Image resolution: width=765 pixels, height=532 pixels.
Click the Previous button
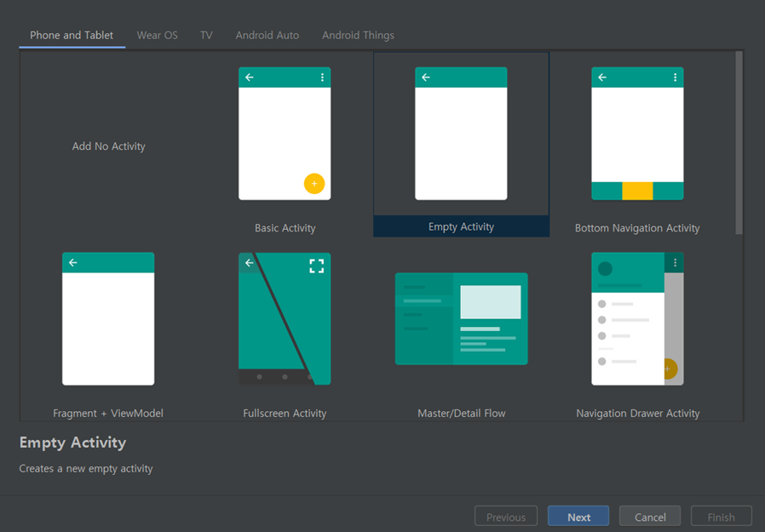coord(506,517)
